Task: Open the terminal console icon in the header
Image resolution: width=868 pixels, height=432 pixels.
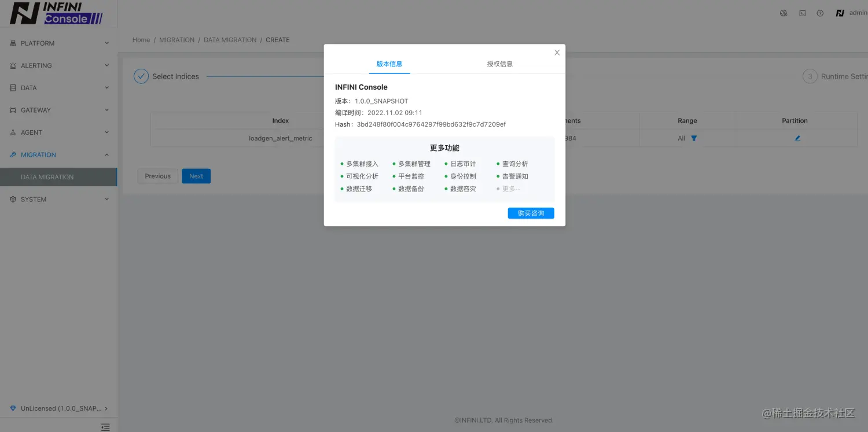Action: point(802,12)
